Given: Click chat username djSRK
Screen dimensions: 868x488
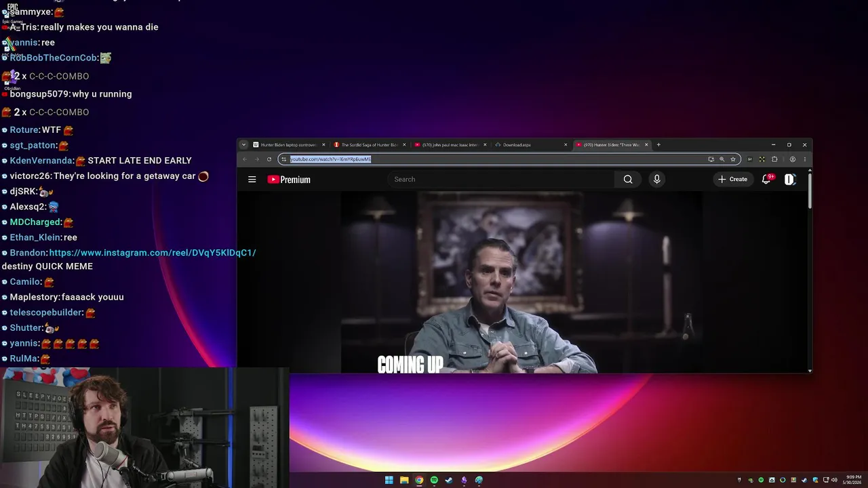Looking at the screenshot, I should point(24,192).
